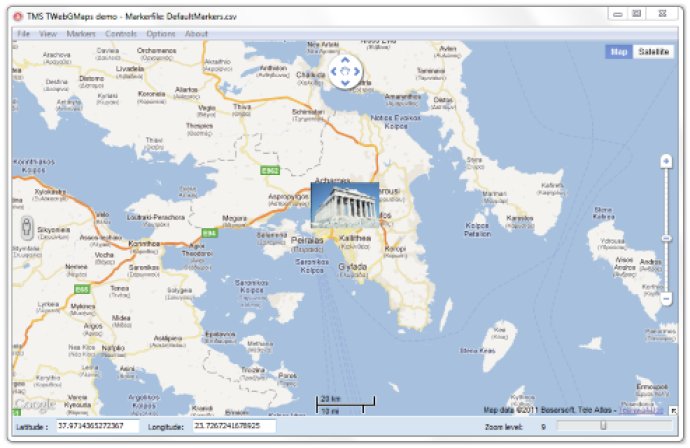690x448 pixels.
Task: Switch to Map view
Action: pos(619,52)
